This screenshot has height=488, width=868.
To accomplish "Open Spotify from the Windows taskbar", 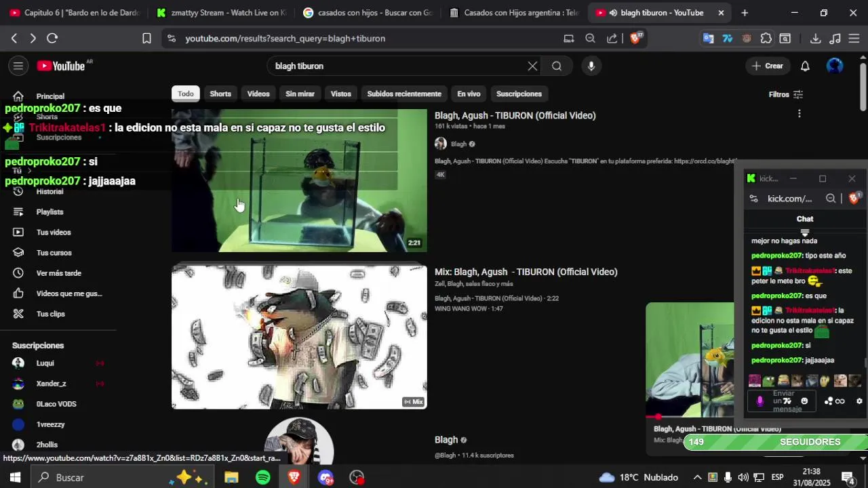I will pos(263,478).
